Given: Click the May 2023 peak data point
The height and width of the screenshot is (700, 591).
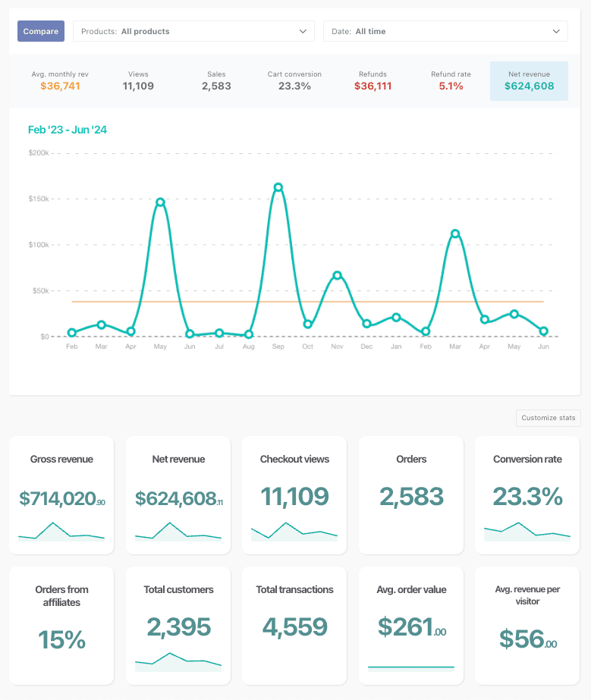Looking at the screenshot, I should [160, 202].
